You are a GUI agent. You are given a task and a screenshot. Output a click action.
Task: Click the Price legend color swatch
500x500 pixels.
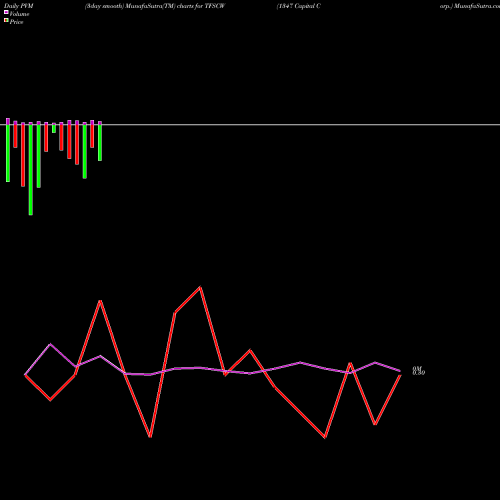point(6,21)
